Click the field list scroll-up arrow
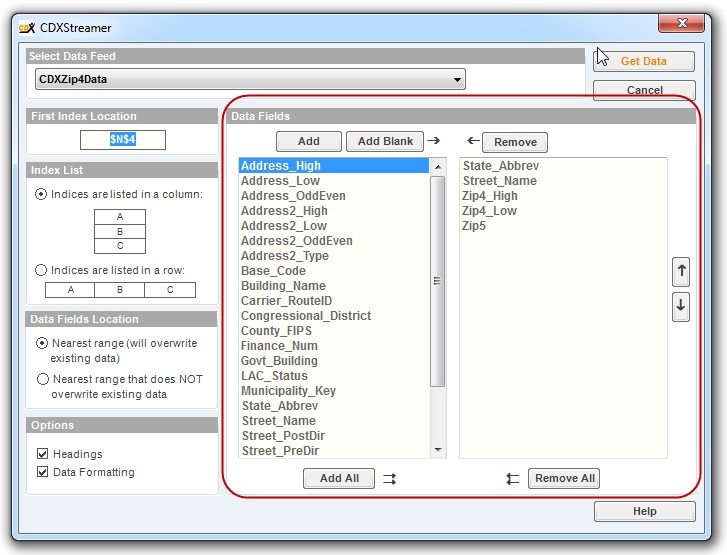The height and width of the screenshot is (555, 727). 438,166
